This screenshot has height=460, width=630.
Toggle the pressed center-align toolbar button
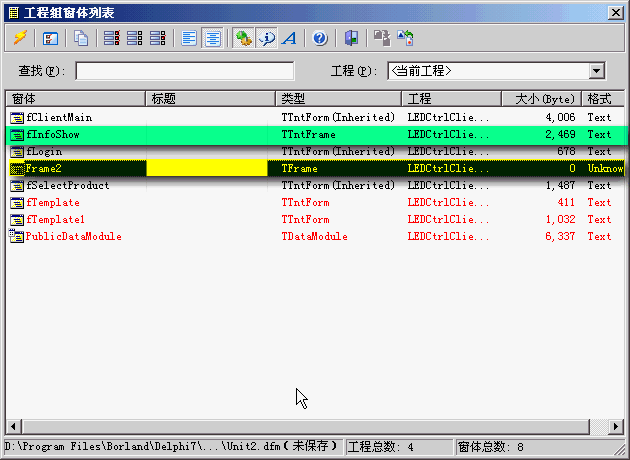(x=212, y=38)
